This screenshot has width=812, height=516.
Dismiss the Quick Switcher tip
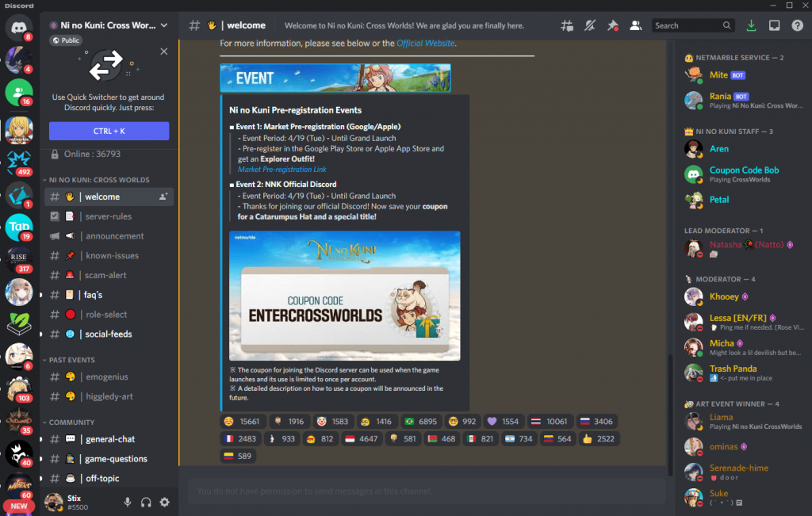pos(163,52)
